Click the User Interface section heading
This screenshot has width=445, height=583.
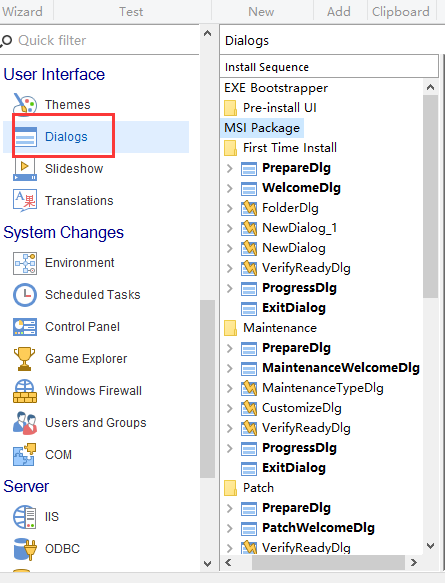pos(54,74)
